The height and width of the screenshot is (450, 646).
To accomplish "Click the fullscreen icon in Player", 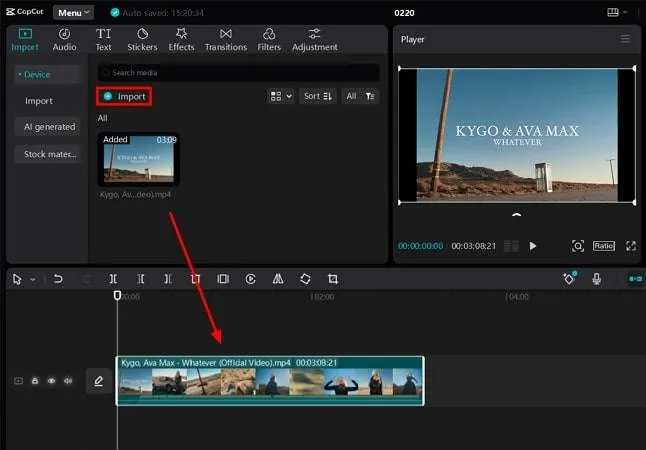I will coord(631,246).
